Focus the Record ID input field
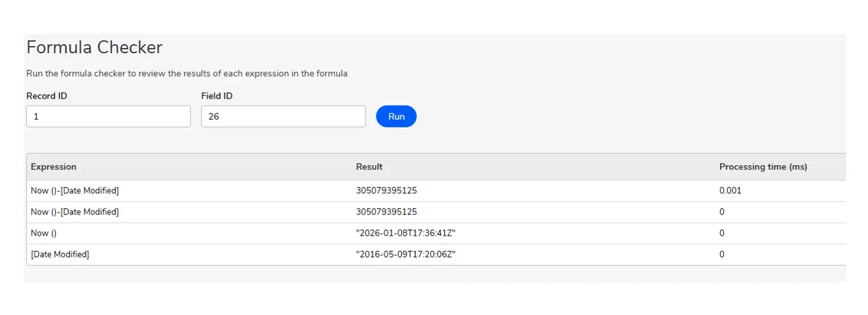This screenshot has height=315, width=868. 108,117
